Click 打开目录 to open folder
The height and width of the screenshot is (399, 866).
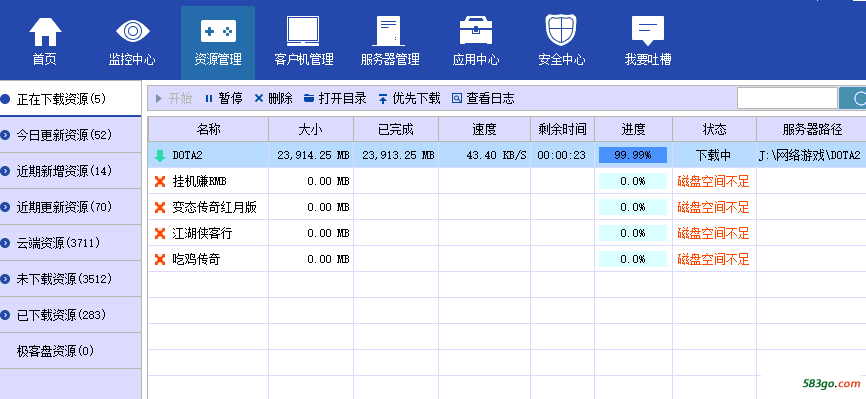(335, 99)
